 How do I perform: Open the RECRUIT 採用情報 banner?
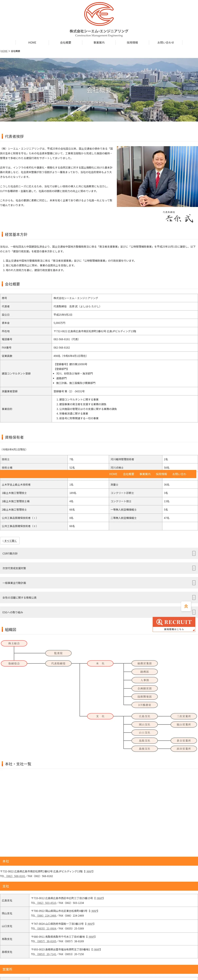click(174, 624)
